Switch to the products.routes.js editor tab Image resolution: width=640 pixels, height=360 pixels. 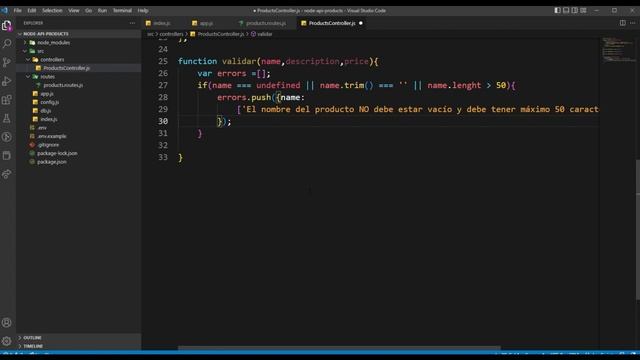tap(265, 23)
